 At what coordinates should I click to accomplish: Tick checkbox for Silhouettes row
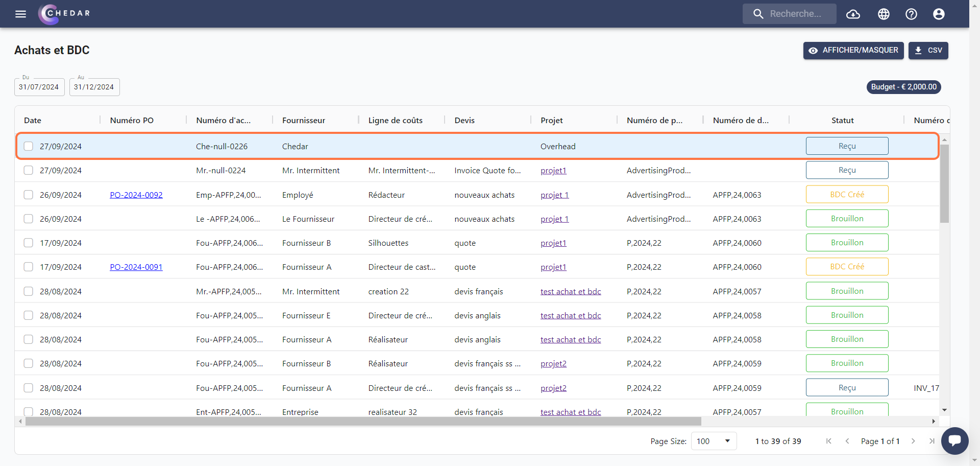click(29, 243)
